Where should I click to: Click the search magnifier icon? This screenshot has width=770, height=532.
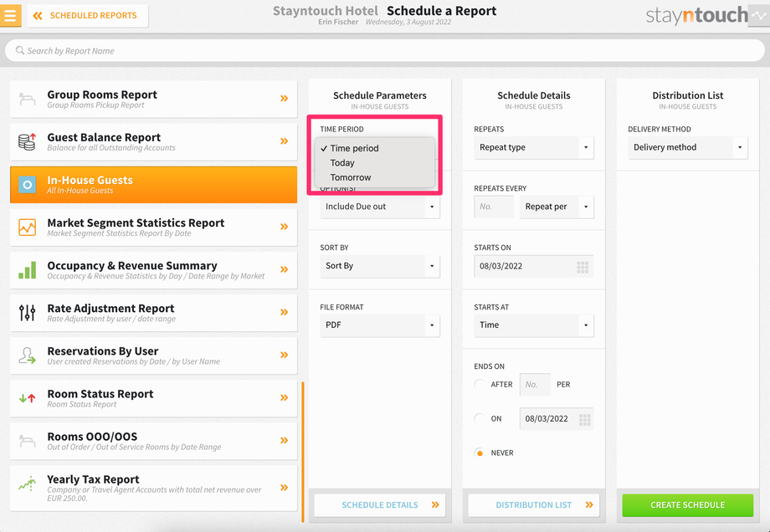(x=19, y=50)
